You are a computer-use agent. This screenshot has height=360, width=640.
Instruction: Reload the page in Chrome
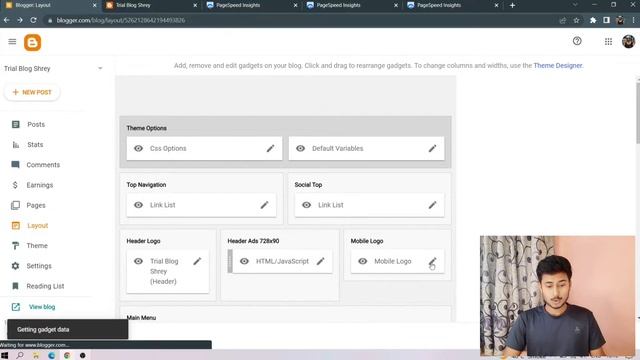coord(33,20)
